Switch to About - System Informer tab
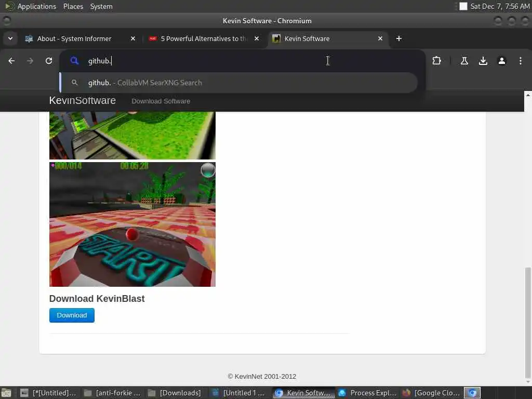Viewport: 532px width, 399px height. tap(80, 38)
